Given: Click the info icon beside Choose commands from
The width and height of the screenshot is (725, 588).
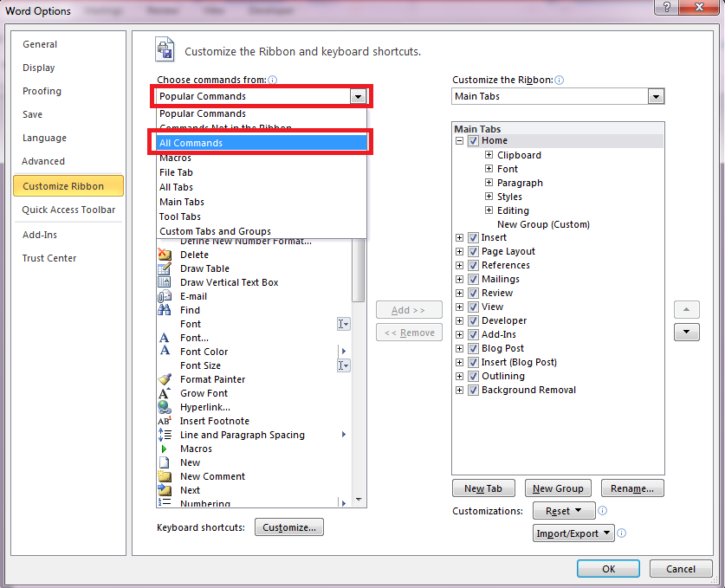Looking at the screenshot, I should tap(272, 80).
